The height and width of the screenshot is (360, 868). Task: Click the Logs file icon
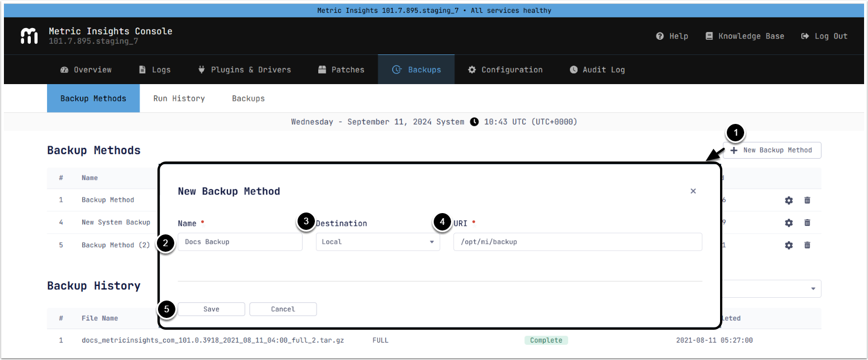pyautogui.click(x=142, y=70)
